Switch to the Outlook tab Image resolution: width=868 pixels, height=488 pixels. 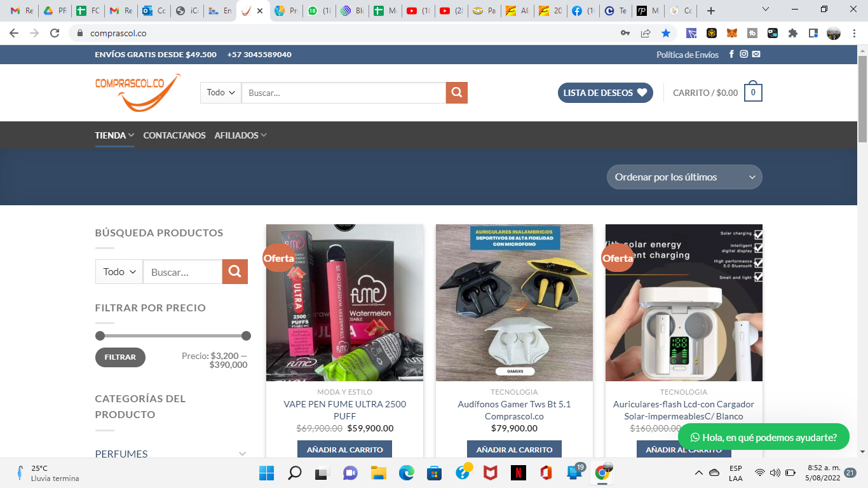[154, 11]
